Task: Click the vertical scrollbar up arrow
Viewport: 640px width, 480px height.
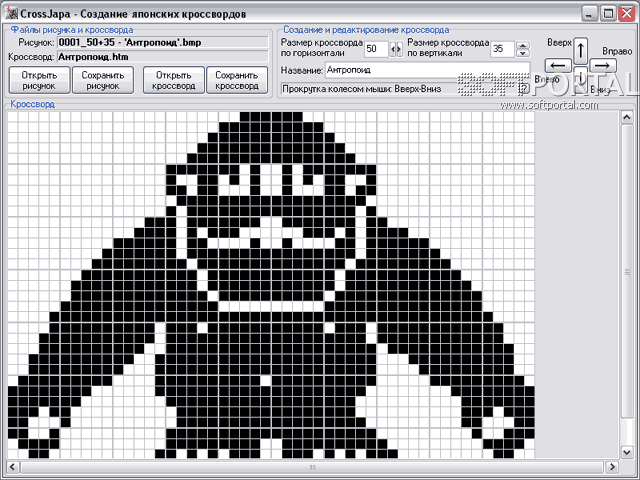Action: coord(627,118)
